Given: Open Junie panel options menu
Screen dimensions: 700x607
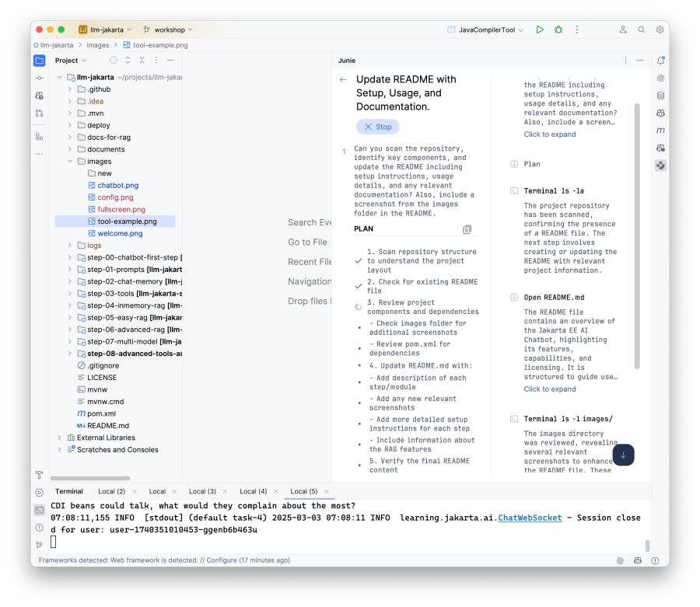Looking at the screenshot, I should [x=625, y=60].
